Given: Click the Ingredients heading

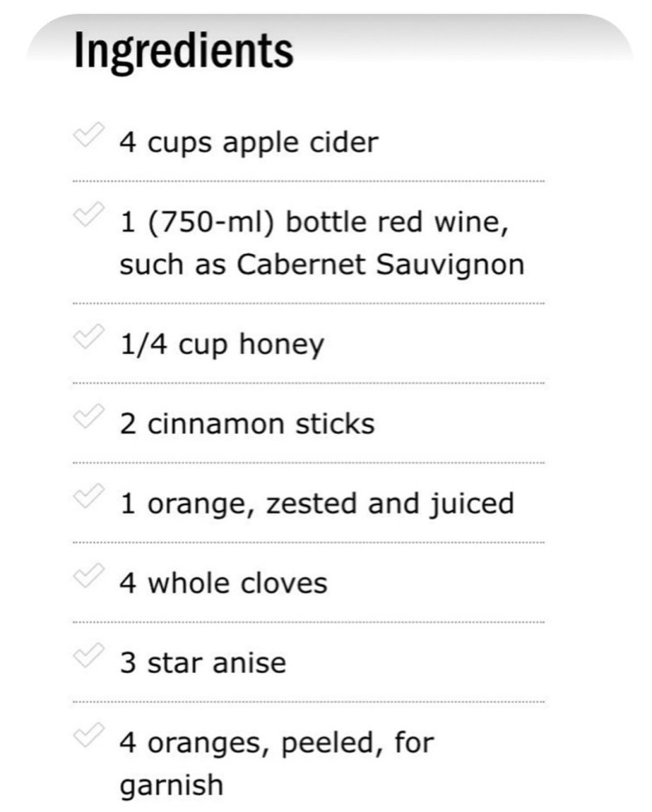Looking at the screenshot, I should pyautogui.click(x=183, y=52).
